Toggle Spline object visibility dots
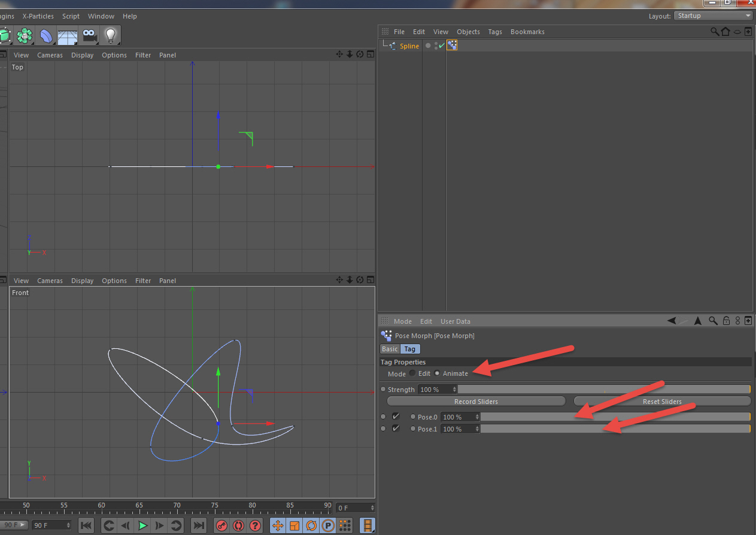Image resolution: width=756 pixels, height=535 pixels. pyautogui.click(x=436, y=45)
